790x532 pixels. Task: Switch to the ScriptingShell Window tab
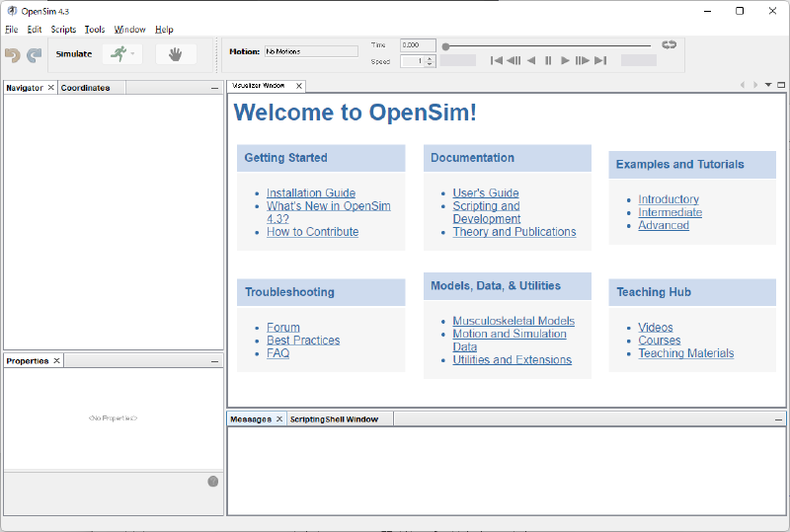[x=334, y=419]
